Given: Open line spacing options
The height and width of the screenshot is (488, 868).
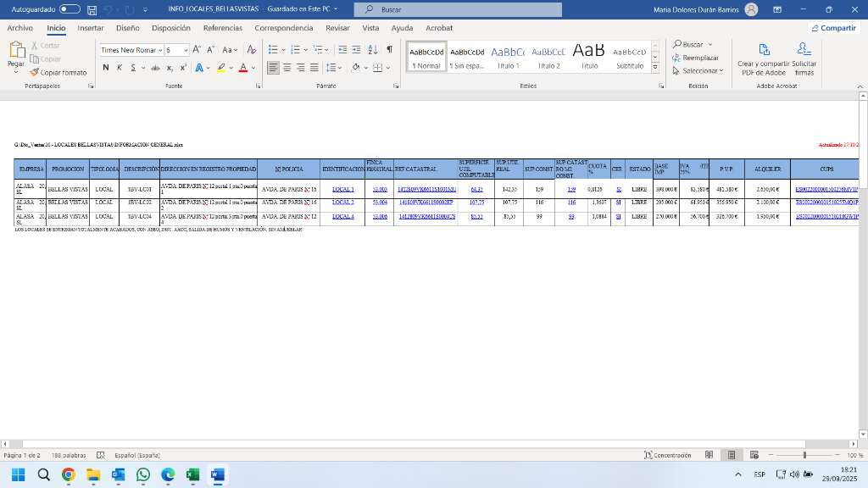Looking at the screenshot, I should tap(331, 68).
